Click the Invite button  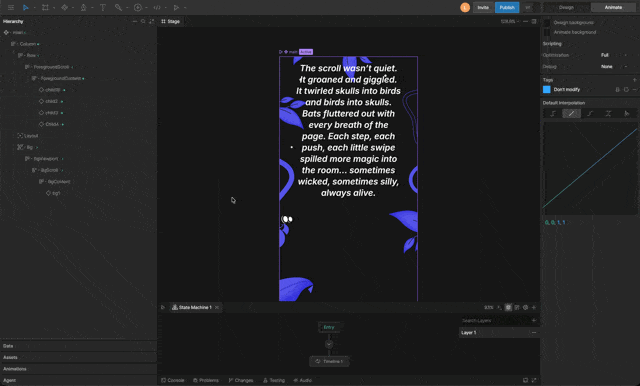[x=483, y=7]
